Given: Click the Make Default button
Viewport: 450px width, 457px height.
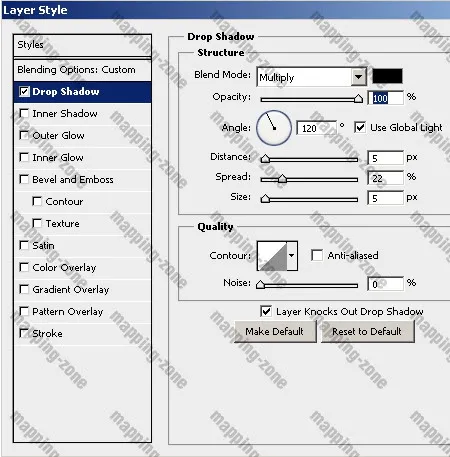Looking at the screenshot, I should tap(275, 332).
